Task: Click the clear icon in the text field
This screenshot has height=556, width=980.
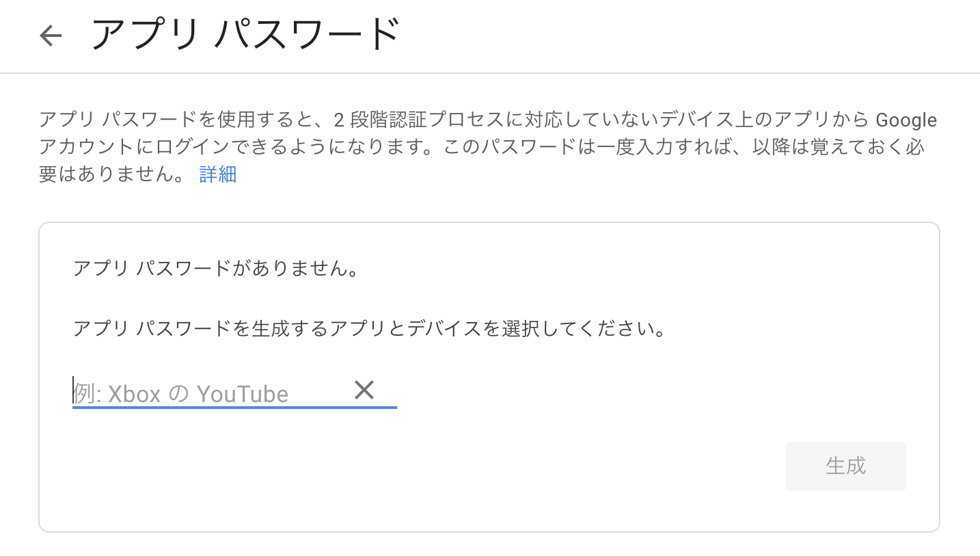Action: click(x=364, y=390)
